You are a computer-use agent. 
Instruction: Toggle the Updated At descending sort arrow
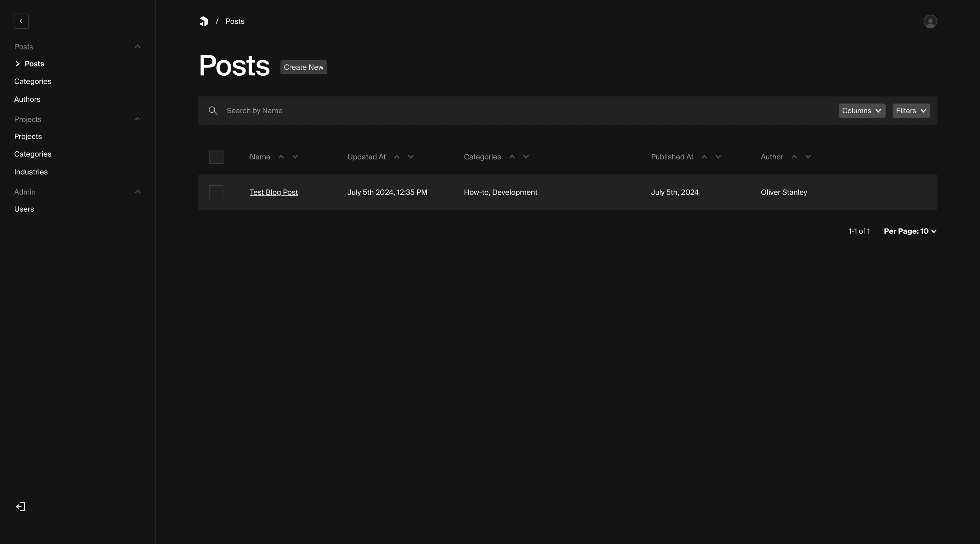point(410,157)
